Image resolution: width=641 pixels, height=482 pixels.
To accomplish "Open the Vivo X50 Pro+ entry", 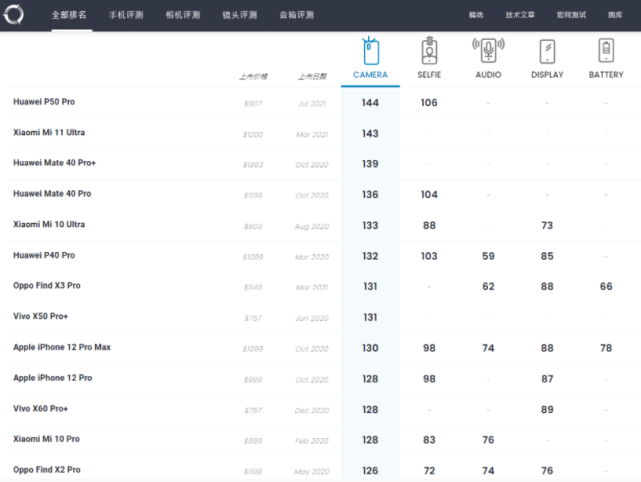I will tap(40, 316).
